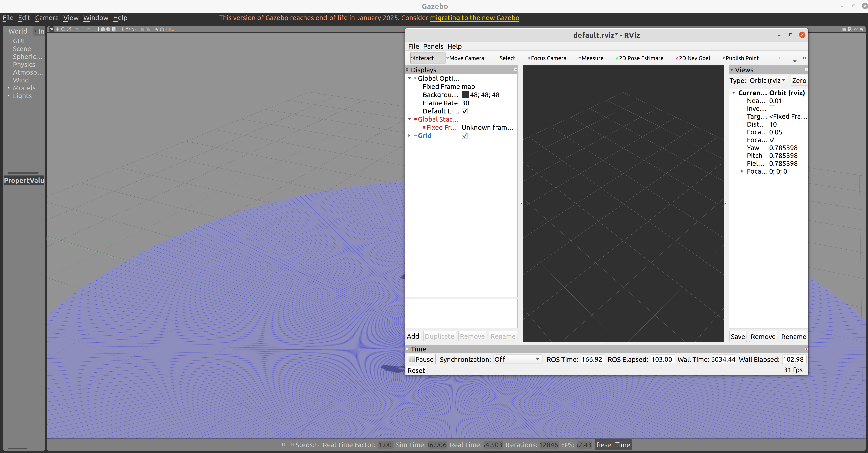Viewport: 868px width, 453px height.
Task: Enable the Invert Z Axis checkbox
Action: [772, 109]
